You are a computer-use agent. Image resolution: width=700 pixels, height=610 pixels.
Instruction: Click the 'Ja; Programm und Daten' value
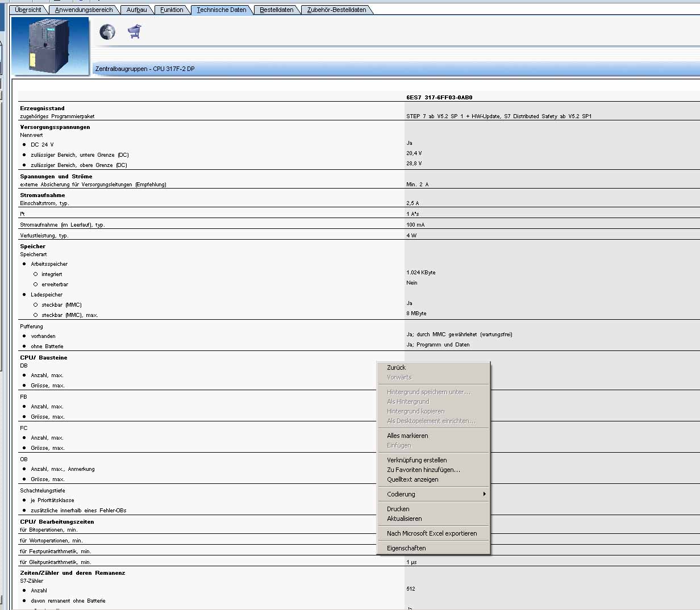coord(438,345)
